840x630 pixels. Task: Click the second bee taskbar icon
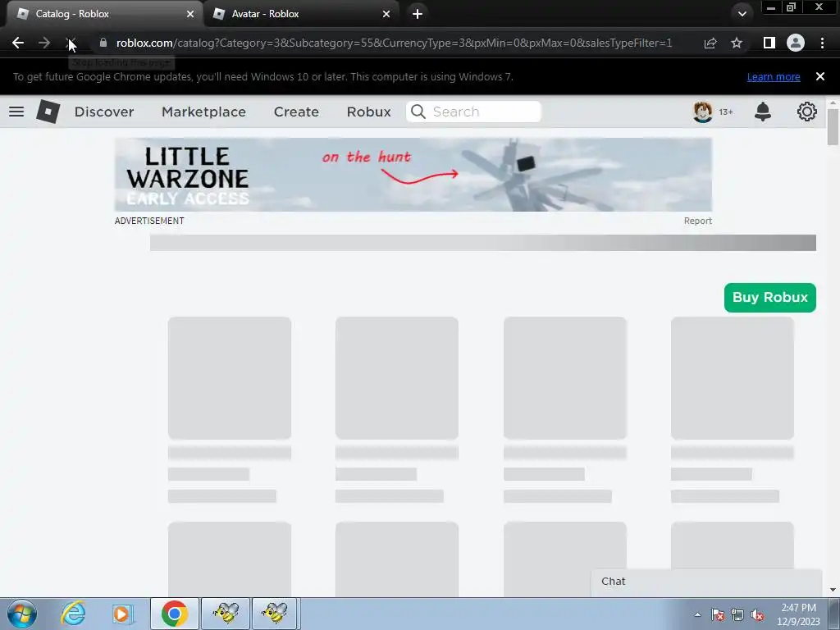[276, 614]
